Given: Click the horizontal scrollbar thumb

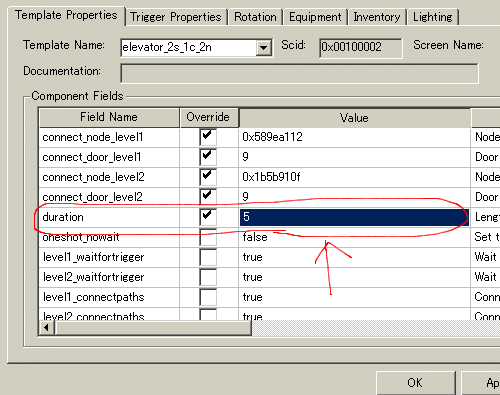Looking at the screenshot, I should tap(153, 328).
